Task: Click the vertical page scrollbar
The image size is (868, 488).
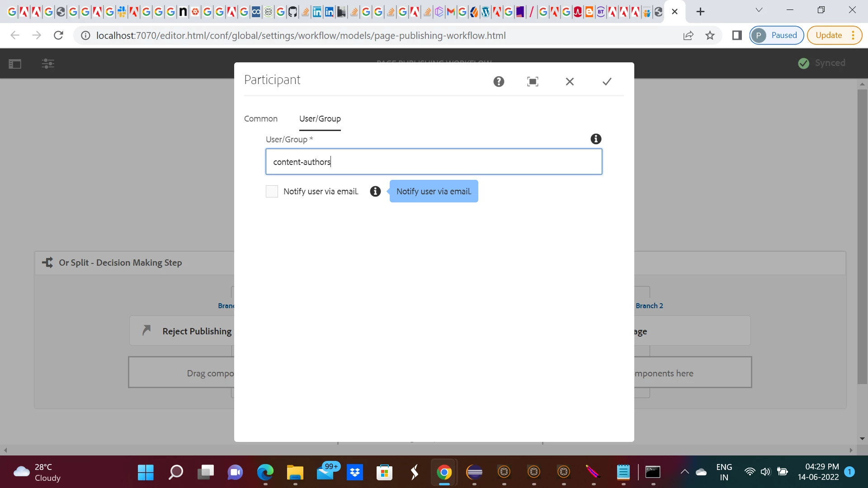Action: coord(862,235)
